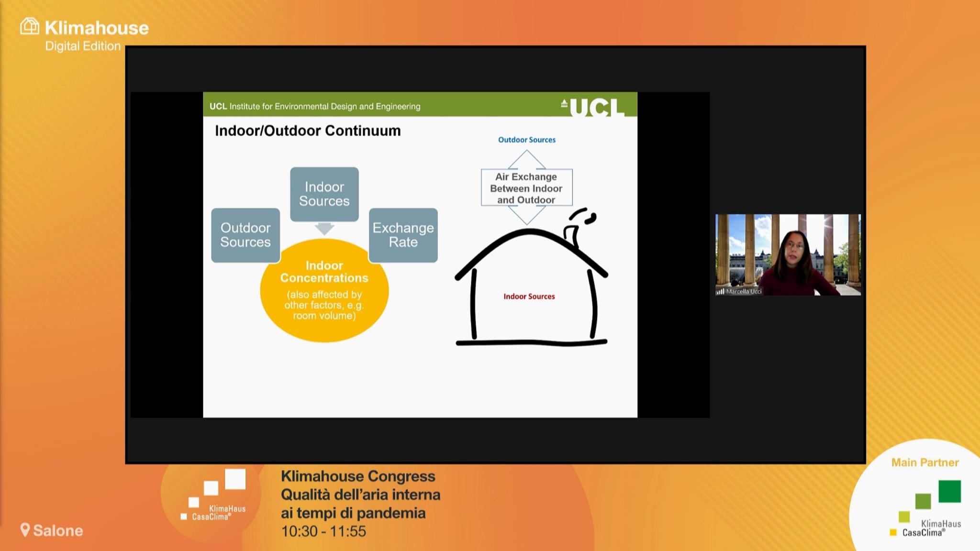
Task: Click the UCL logo on slide header
Action: [593, 107]
